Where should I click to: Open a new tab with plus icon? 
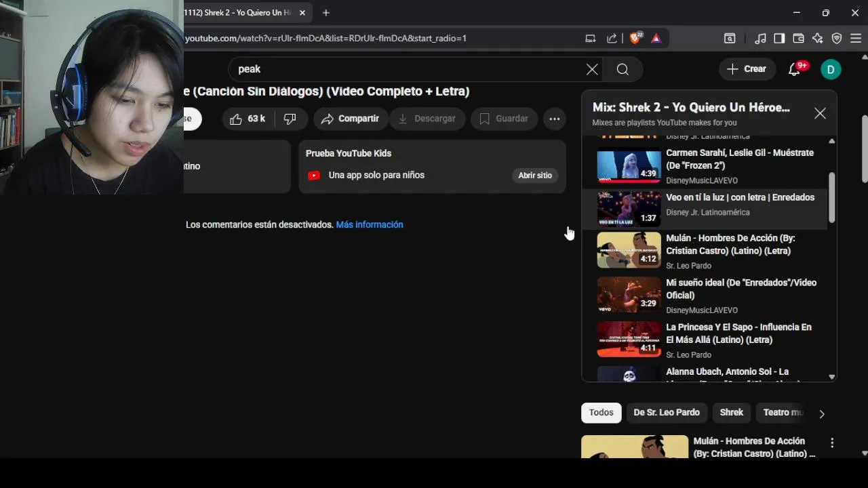[x=326, y=12]
